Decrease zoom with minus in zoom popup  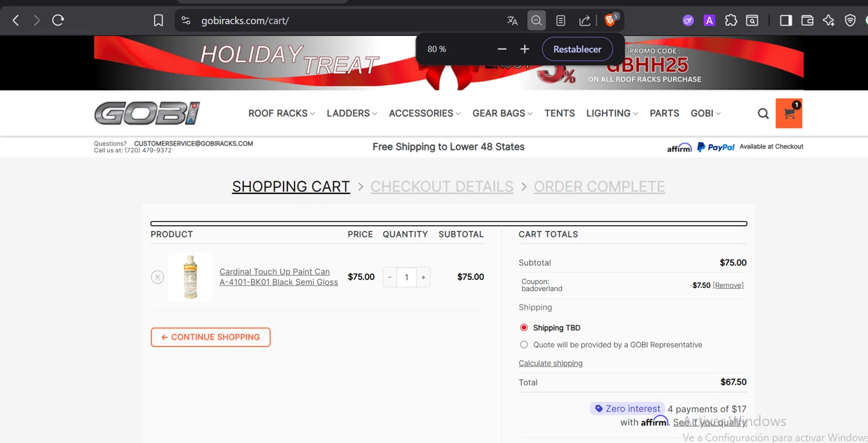tap(502, 49)
